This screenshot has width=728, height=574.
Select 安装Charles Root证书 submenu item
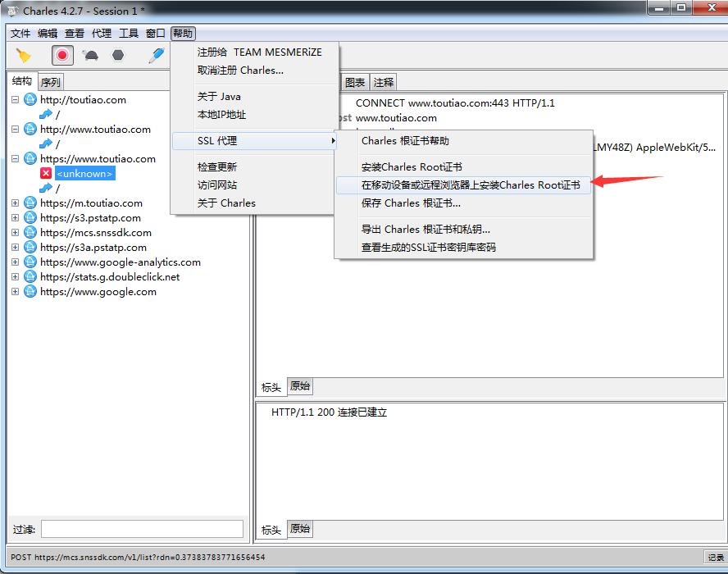(x=463, y=166)
